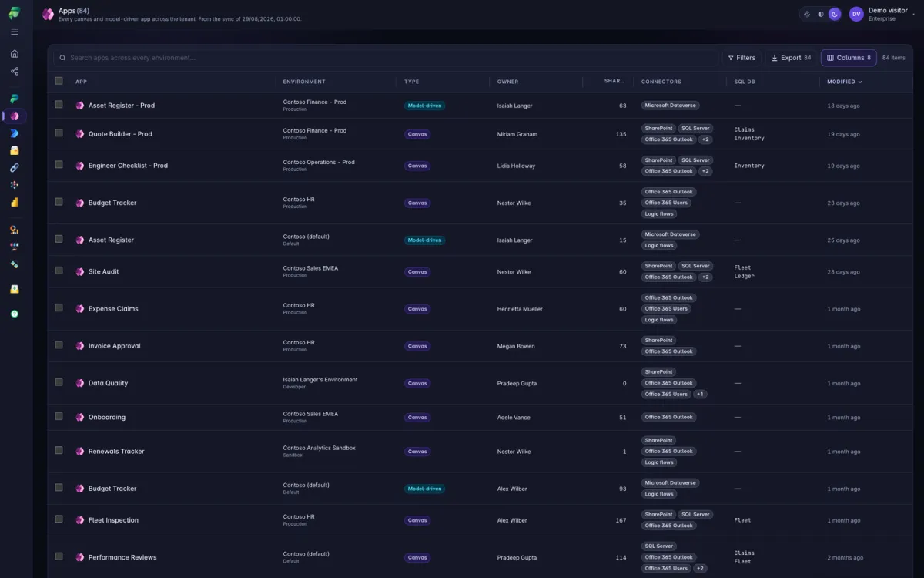This screenshot has height=578, width=924.
Task: Tick the Engineer Checklist - Prod checkbox
Action: click(x=59, y=165)
